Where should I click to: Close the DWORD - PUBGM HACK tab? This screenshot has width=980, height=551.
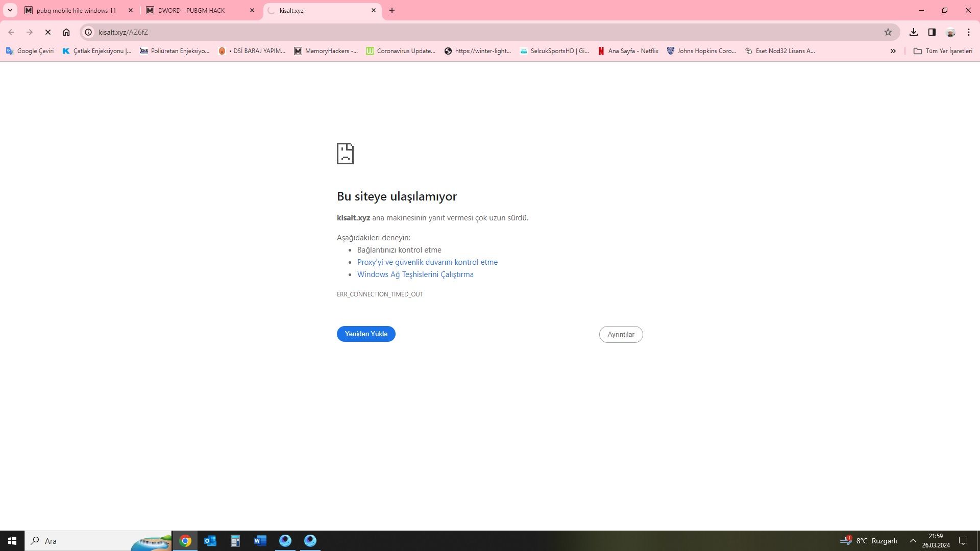click(x=252, y=10)
